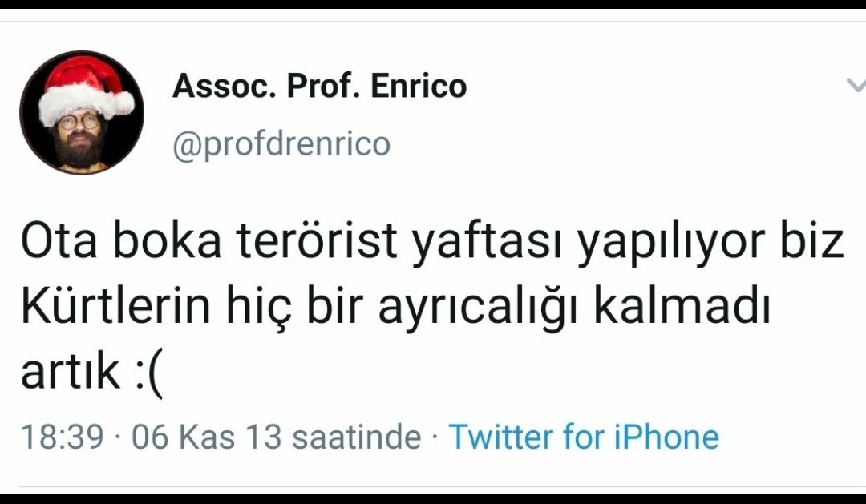Click the word 'ayrıcalığı' in the tweet
This screenshot has height=504, width=866.
[x=478, y=309]
